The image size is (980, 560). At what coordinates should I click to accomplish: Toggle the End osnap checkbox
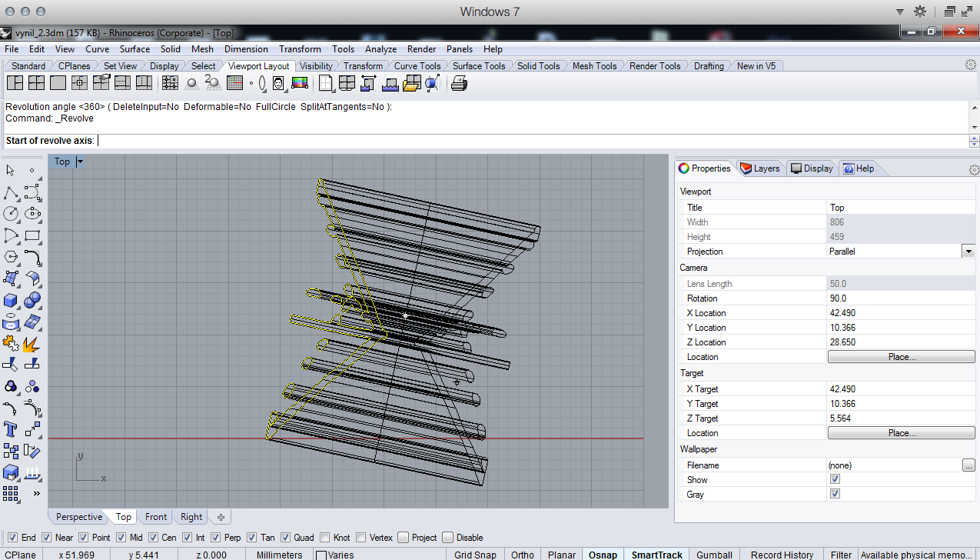pos(12,538)
